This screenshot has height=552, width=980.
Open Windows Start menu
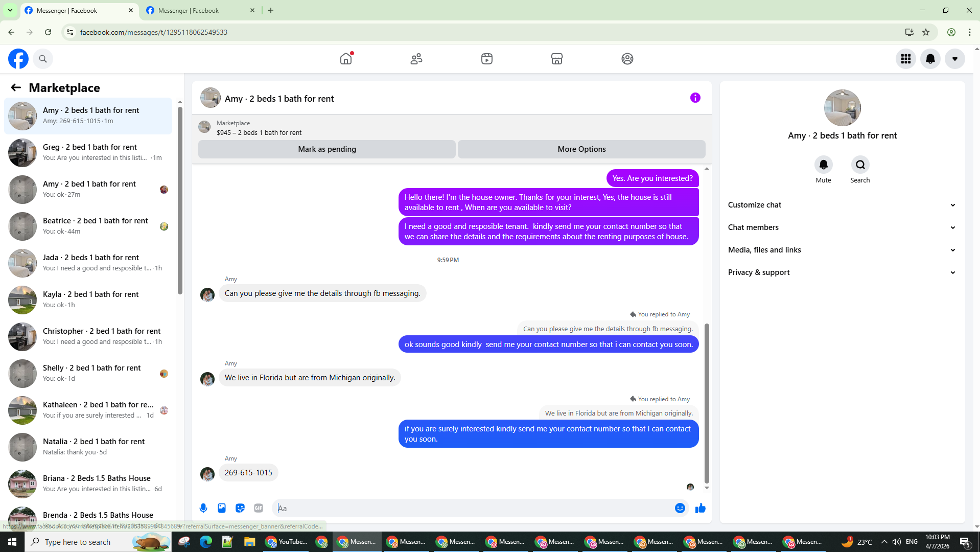(x=12, y=542)
